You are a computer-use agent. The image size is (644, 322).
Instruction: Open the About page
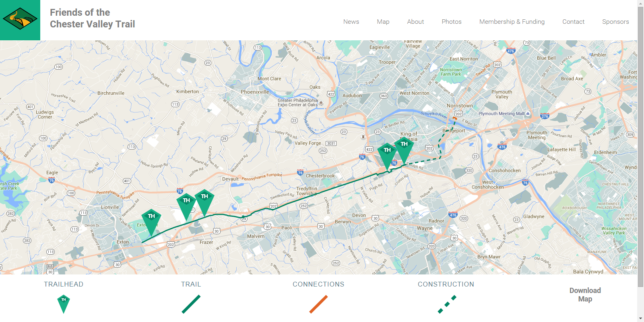[415, 22]
